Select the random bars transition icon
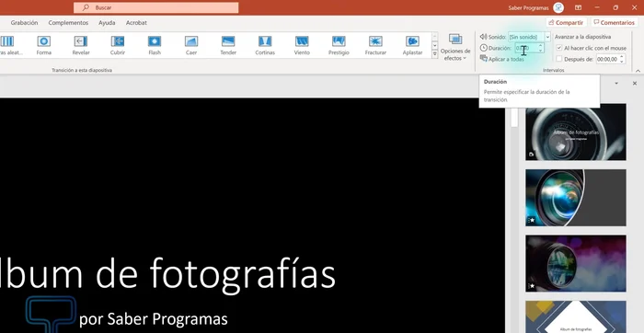644x333 pixels. point(7,41)
